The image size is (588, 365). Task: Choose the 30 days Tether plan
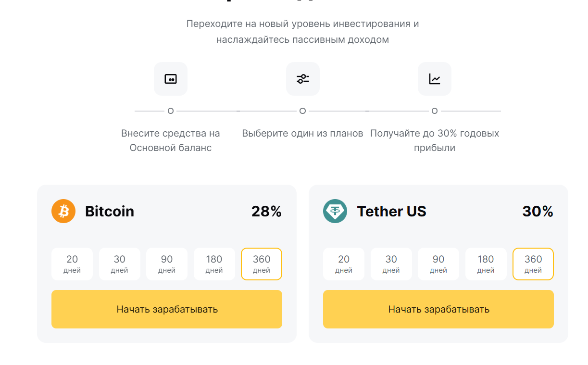coord(391,264)
